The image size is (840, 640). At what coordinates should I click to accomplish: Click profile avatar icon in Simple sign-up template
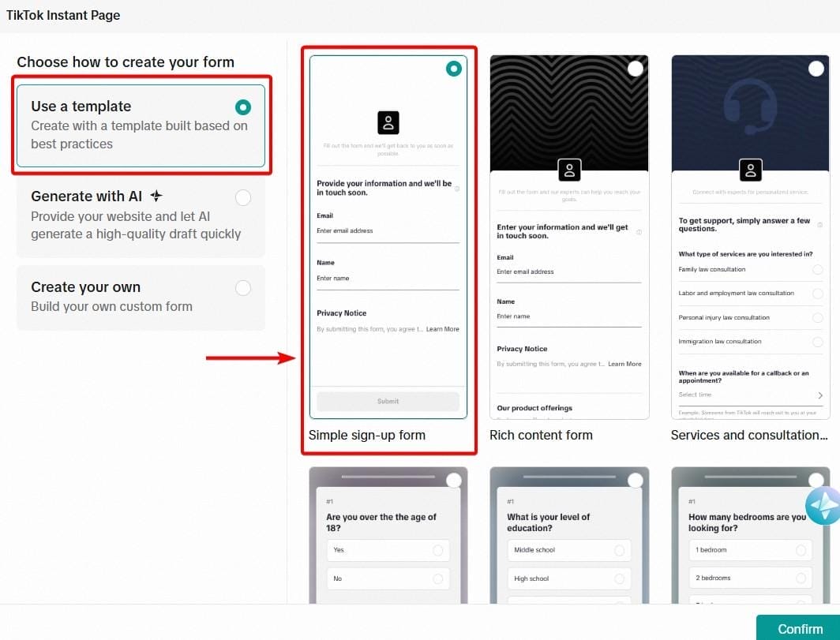[388, 122]
